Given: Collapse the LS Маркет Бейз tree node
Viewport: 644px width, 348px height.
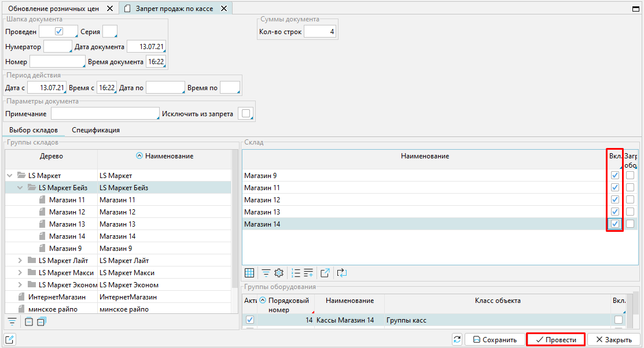Looking at the screenshot, I should click(x=20, y=188).
